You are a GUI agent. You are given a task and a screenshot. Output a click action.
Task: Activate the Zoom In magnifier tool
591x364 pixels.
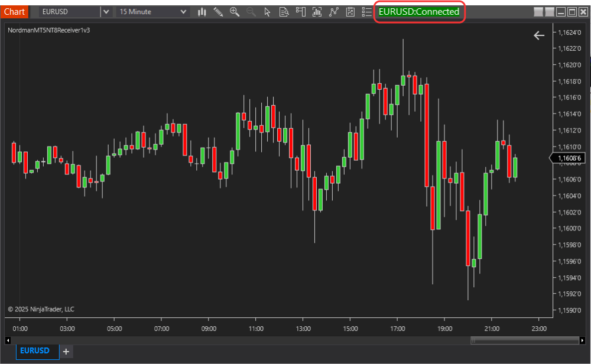point(235,11)
